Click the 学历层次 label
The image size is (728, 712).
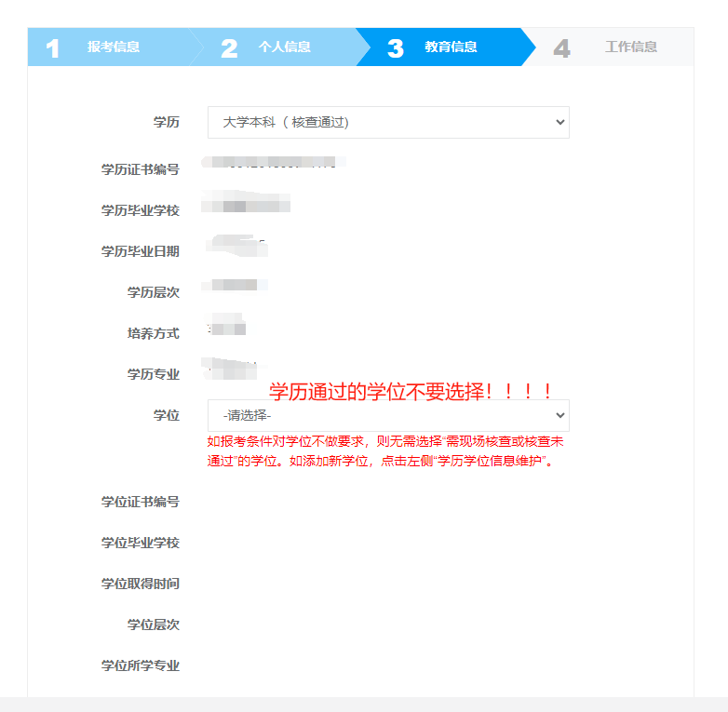point(154,292)
